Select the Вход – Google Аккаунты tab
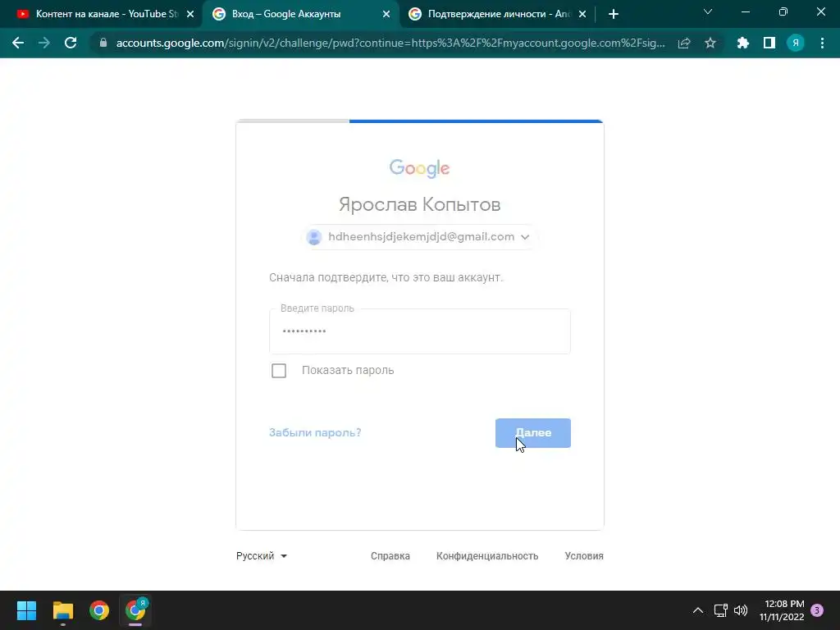Screen dimensions: 840x630 coord(300,14)
